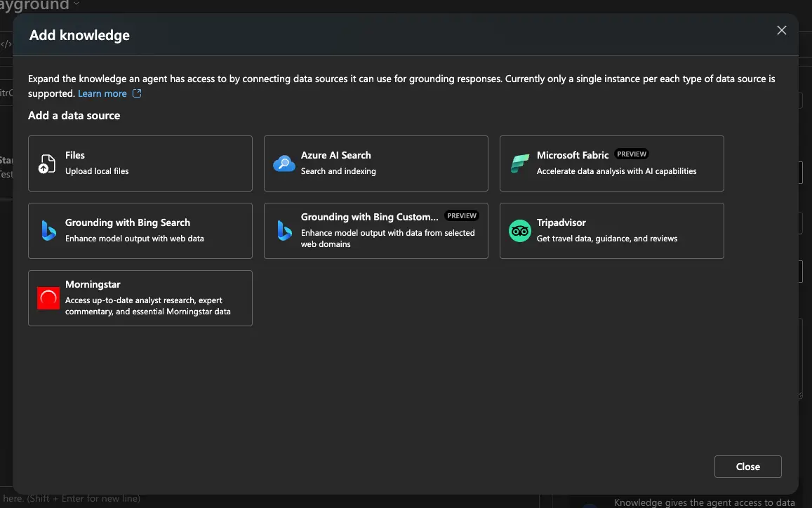Select the Files card title
812x508 pixels.
click(x=75, y=155)
